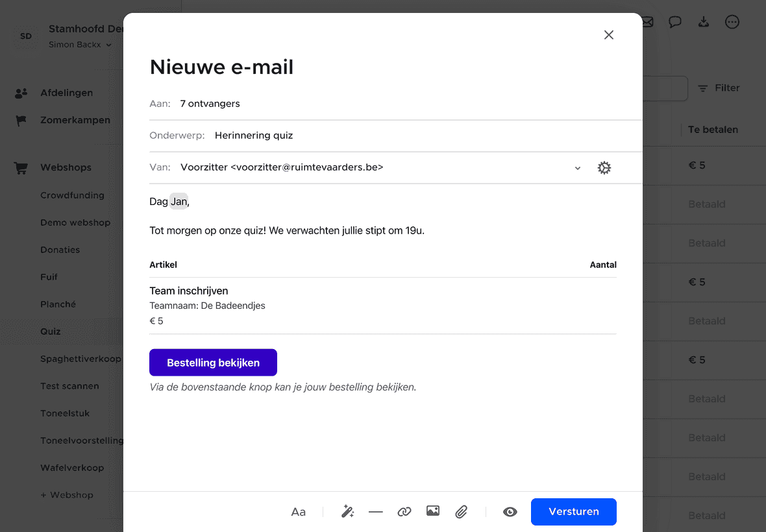This screenshot has width=766, height=532.
Task: Insert an image into the email
Action: tap(433, 511)
